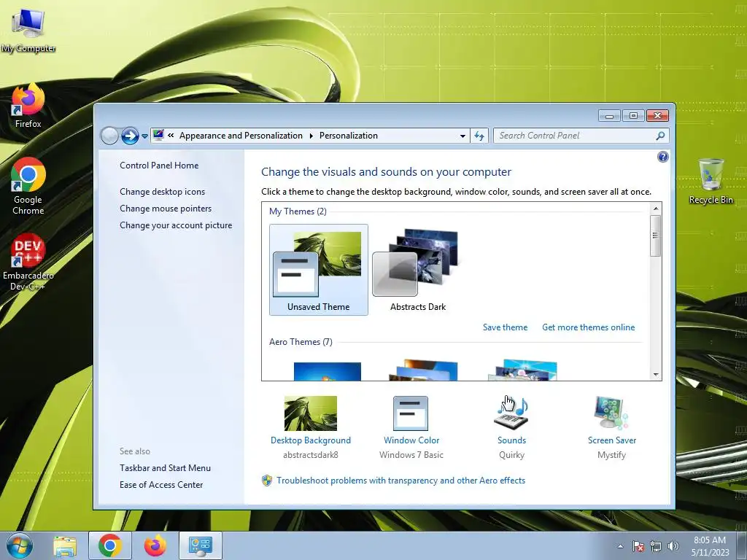Minimize the Personalization window
This screenshot has height=560, width=747.
(609, 116)
